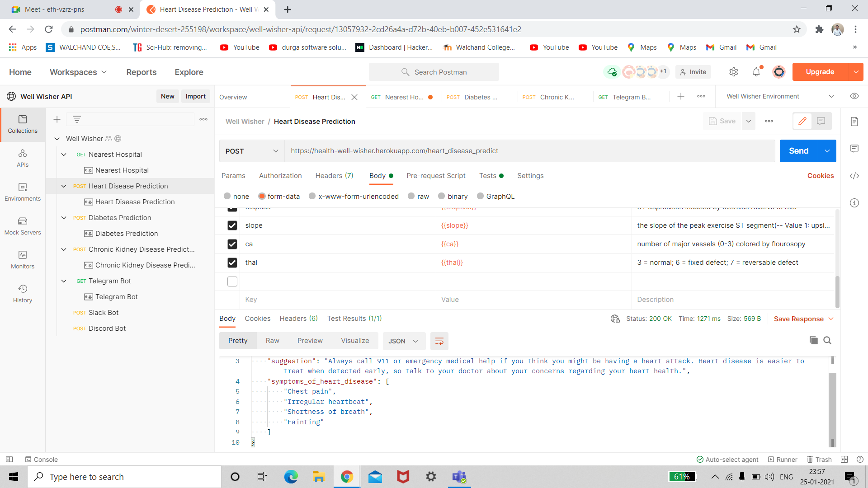The height and width of the screenshot is (488, 868).
Task: Copy response body with the copy icon
Action: click(x=813, y=340)
